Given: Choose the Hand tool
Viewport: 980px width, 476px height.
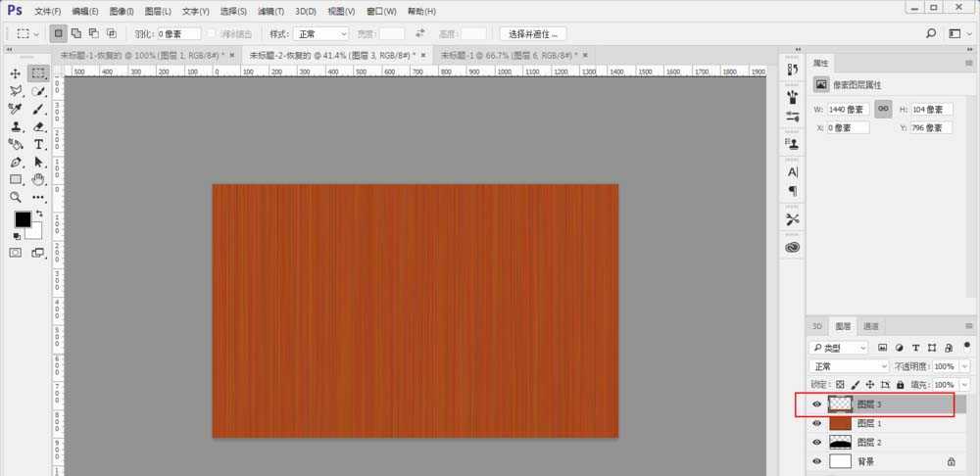Looking at the screenshot, I should point(39,179).
